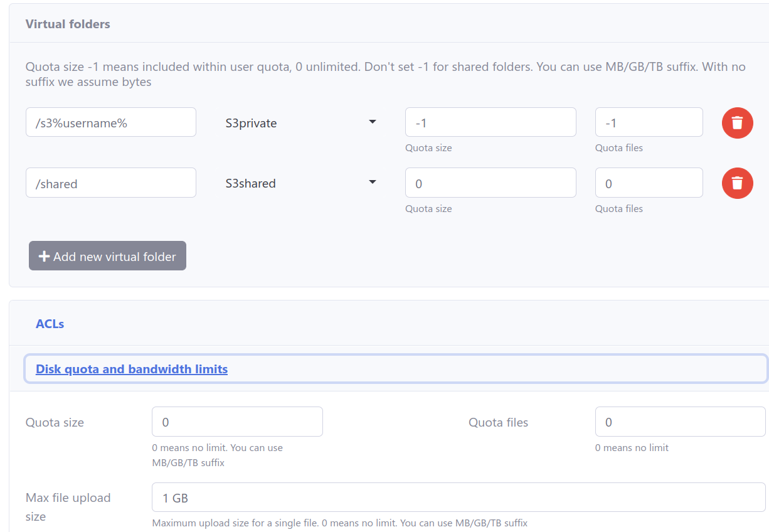
Task: Edit Quota files for the S3private folder
Action: [649, 122]
